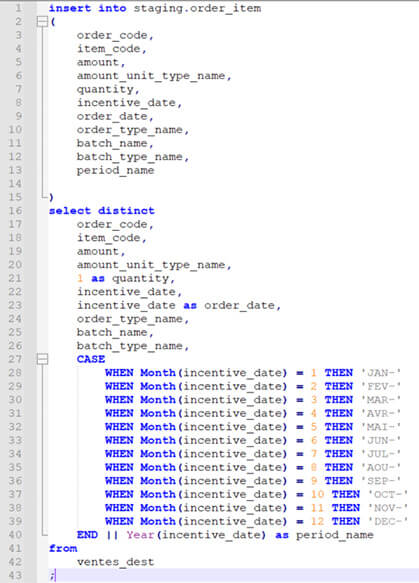The image size is (419, 583).
Task: Click 'incentive_date,' on line 8
Action: point(129,103)
